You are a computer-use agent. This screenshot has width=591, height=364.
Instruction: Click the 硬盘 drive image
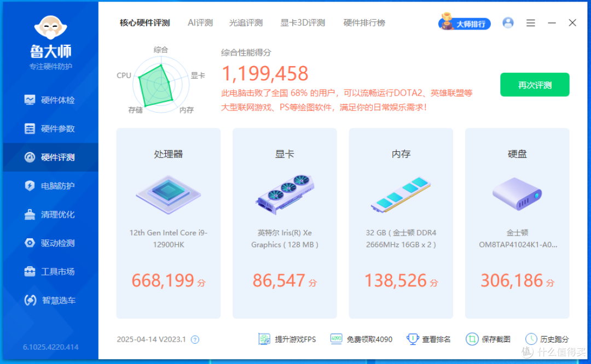[517, 195]
